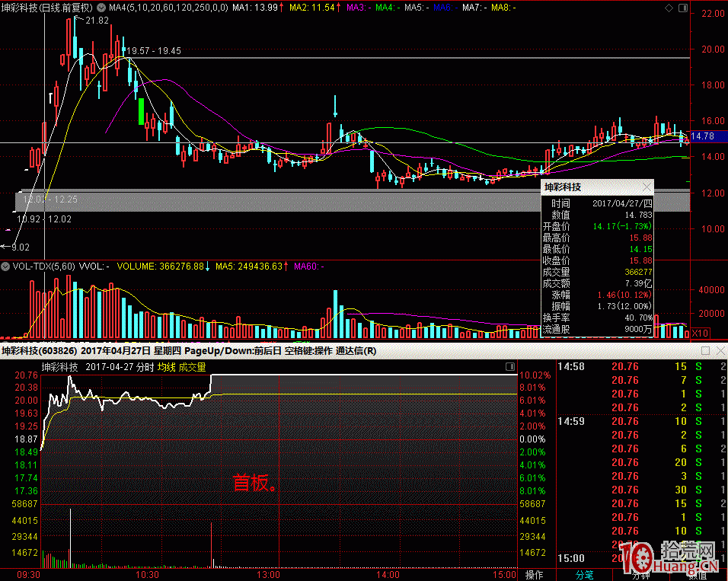Toggle the 成交量 volume label in intraday header
This screenshot has height=581, width=728.
(192, 366)
